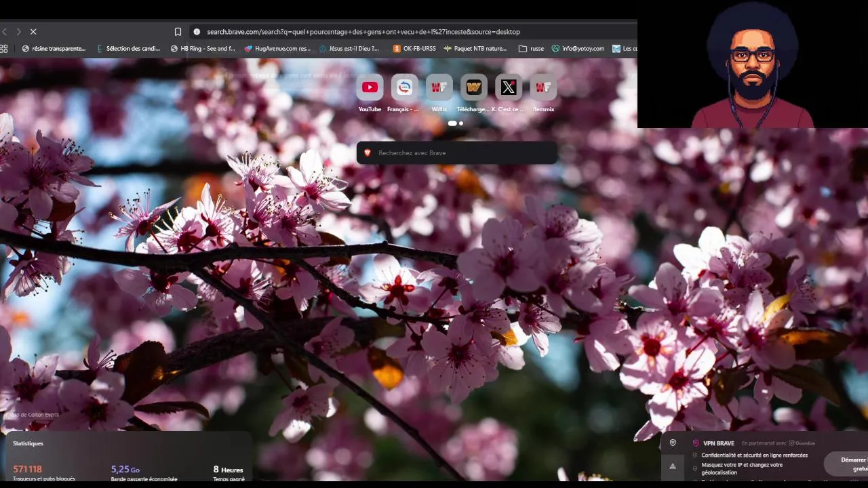Open the YouTube top site tile

pos(370,94)
